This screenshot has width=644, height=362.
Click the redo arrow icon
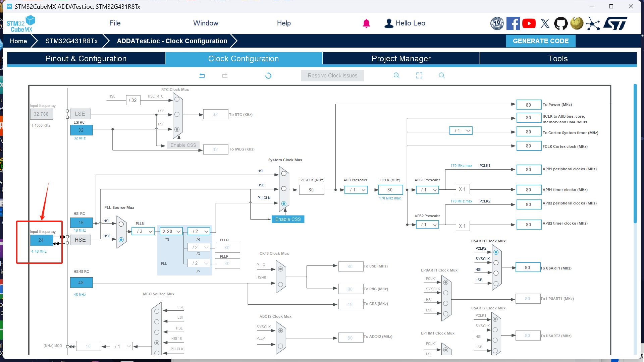224,76
